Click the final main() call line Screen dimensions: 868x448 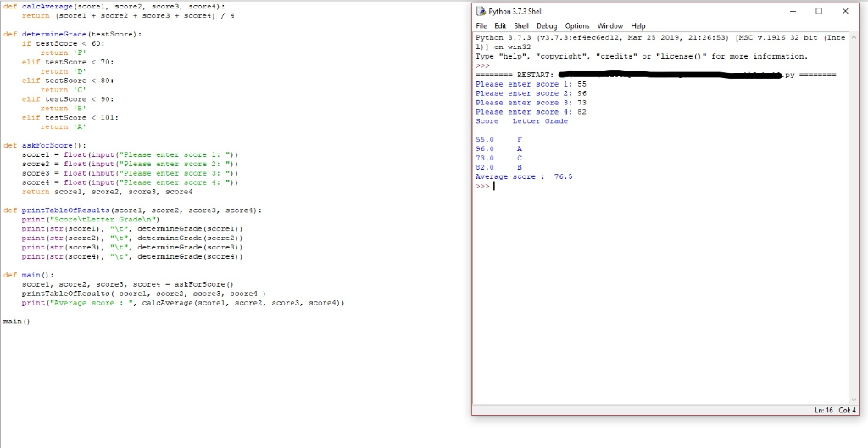(x=17, y=322)
